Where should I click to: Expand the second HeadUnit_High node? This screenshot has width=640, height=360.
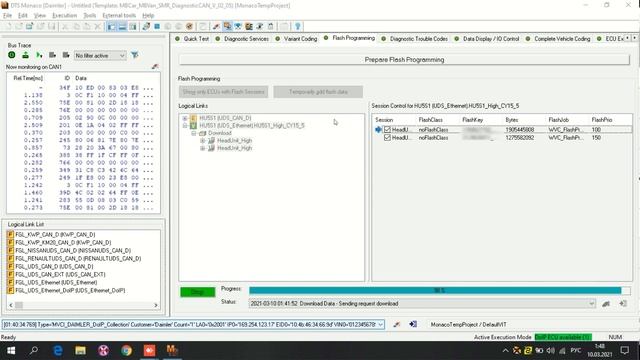(x=202, y=149)
